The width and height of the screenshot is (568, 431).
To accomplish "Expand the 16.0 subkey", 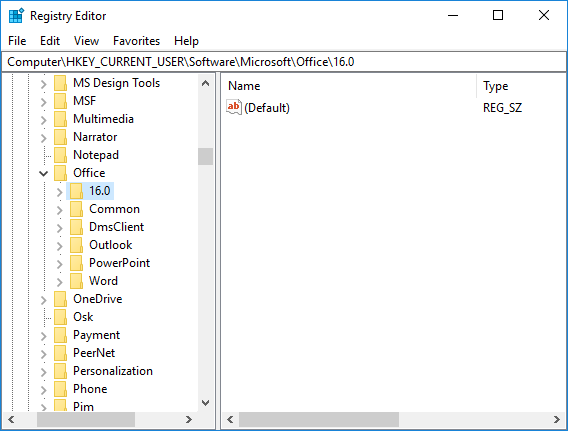I will (60, 192).
